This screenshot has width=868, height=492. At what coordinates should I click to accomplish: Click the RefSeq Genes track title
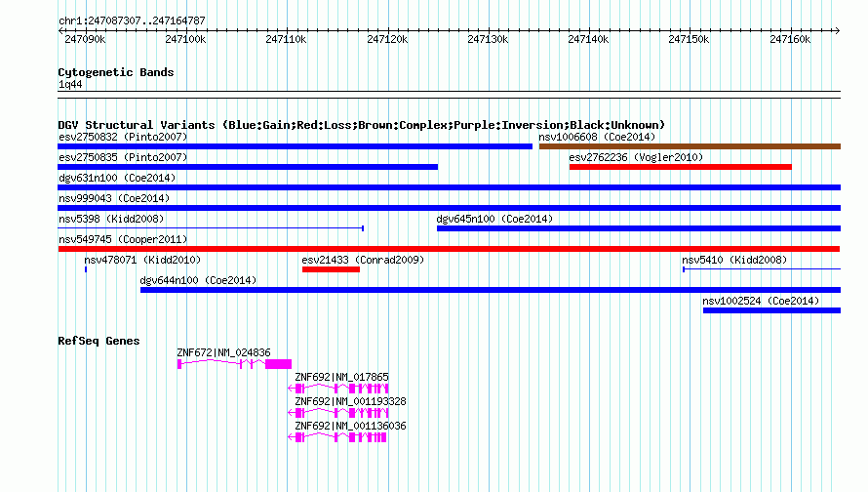pos(99,341)
